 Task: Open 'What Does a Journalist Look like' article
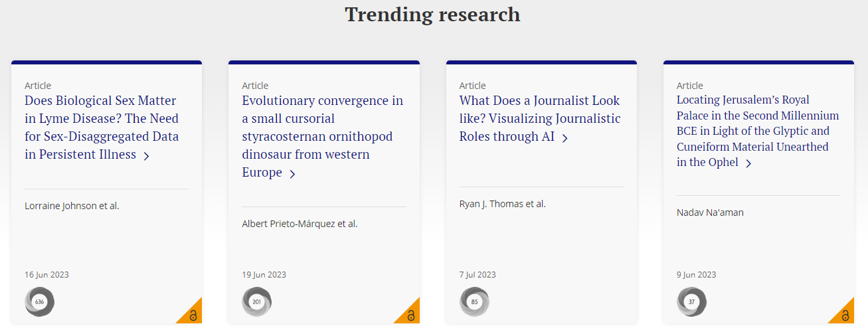click(x=539, y=118)
